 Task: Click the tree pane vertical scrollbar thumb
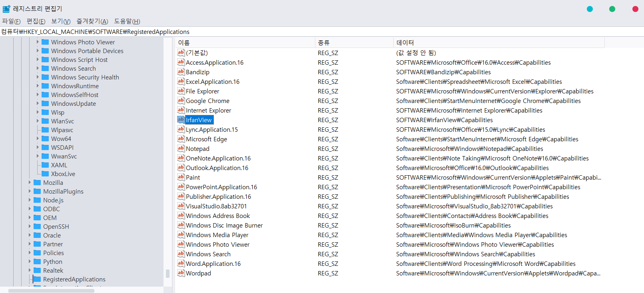click(167, 273)
